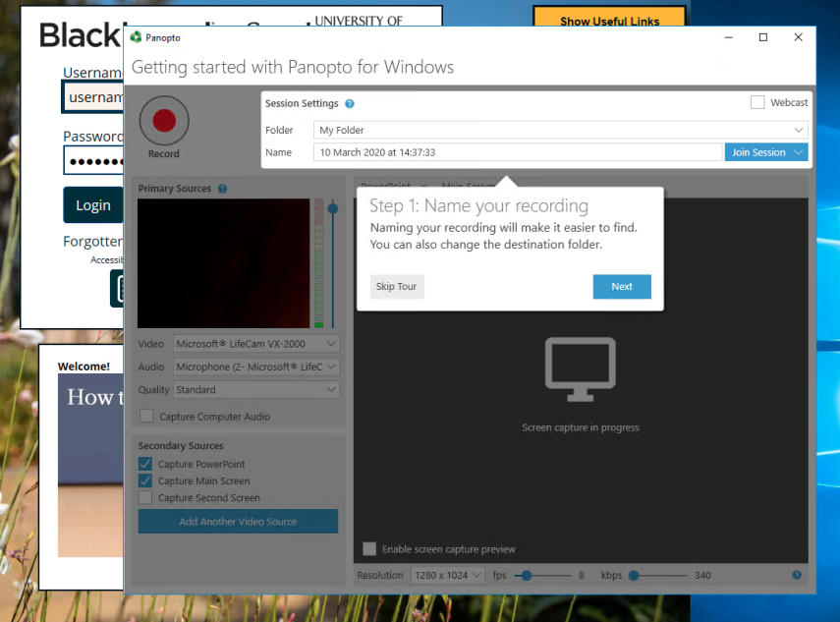Click the red Record button
The width and height of the screenshot is (840, 622).
(x=164, y=121)
